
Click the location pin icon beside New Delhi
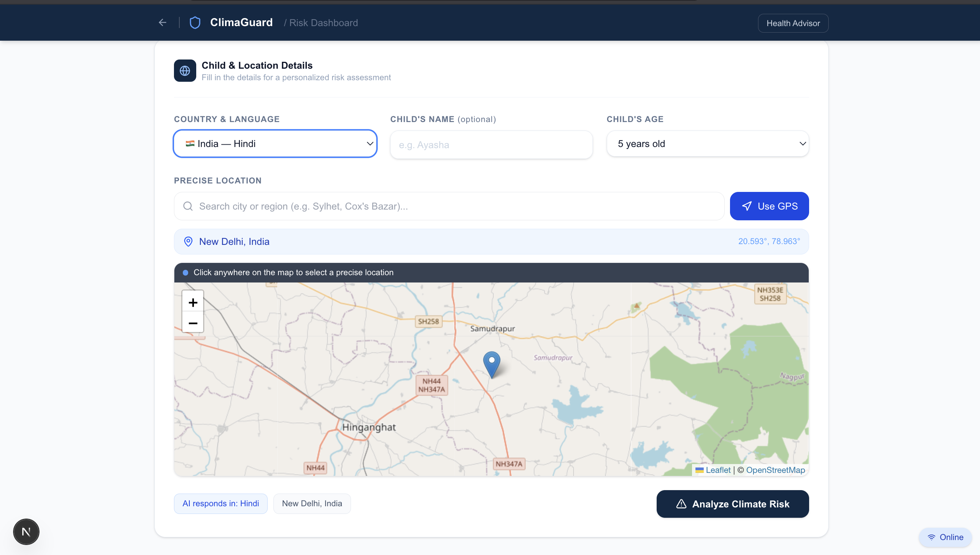(x=188, y=241)
